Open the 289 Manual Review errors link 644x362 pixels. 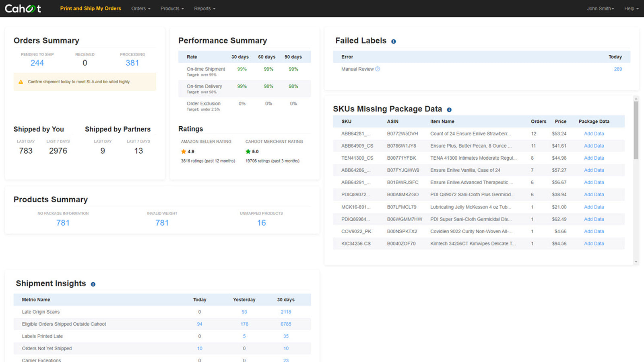point(618,69)
